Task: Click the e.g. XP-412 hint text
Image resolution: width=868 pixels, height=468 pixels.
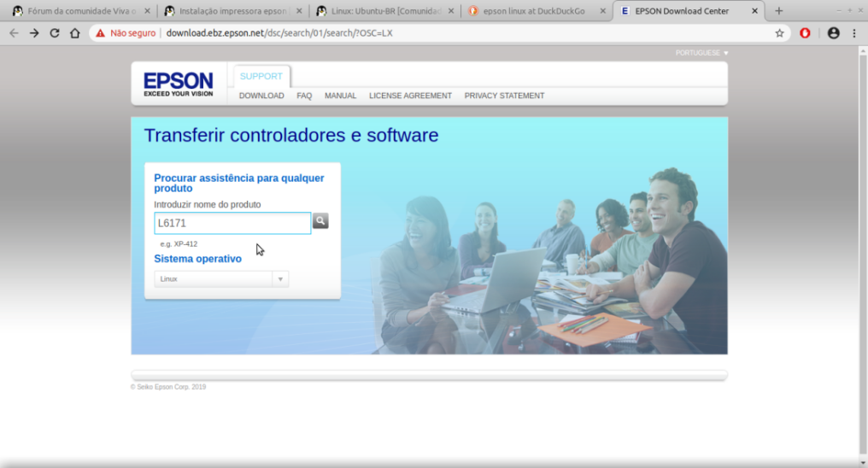Action: click(x=179, y=244)
